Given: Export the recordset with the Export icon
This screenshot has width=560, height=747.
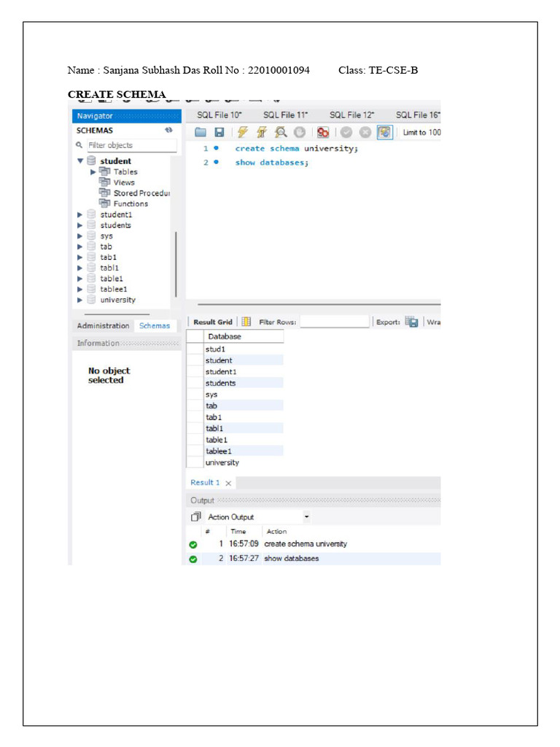Looking at the screenshot, I should click(411, 322).
